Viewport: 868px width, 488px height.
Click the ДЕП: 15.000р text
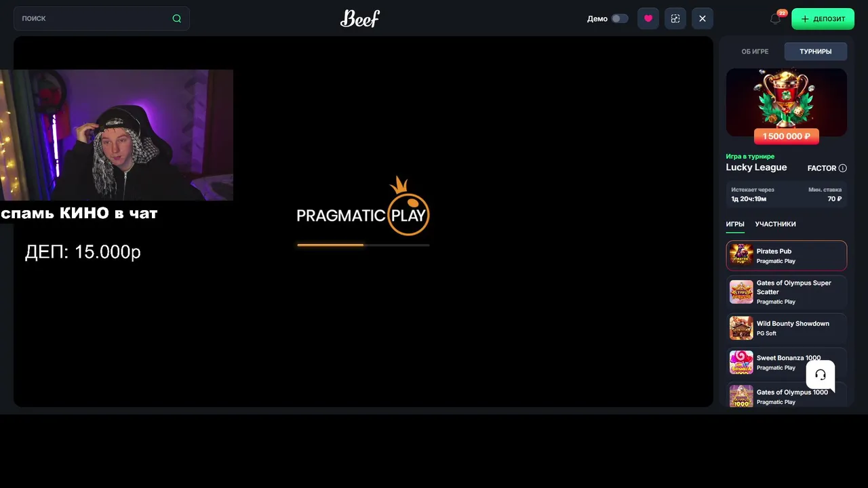pyautogui.click(x=83, y=252)
